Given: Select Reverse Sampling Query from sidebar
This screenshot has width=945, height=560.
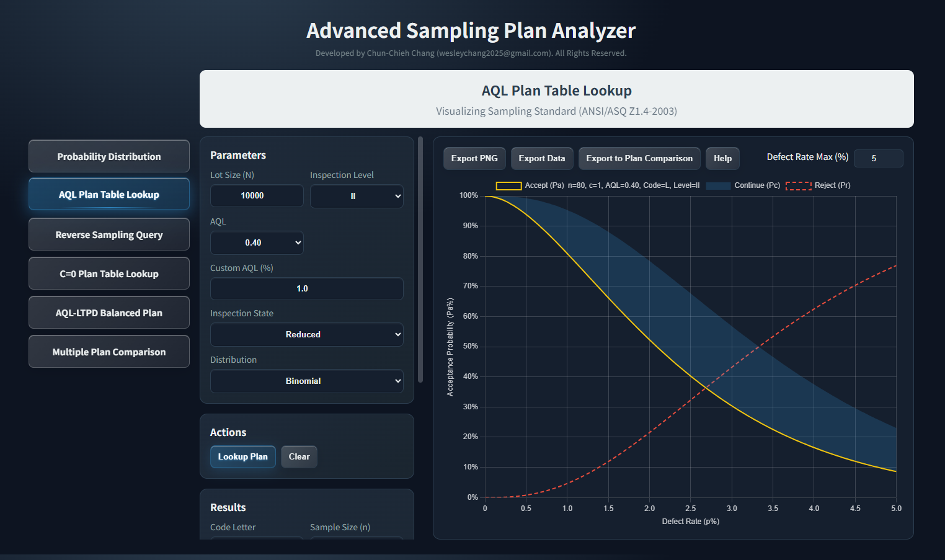Looking at the screenshot, I should pos(109,234).
